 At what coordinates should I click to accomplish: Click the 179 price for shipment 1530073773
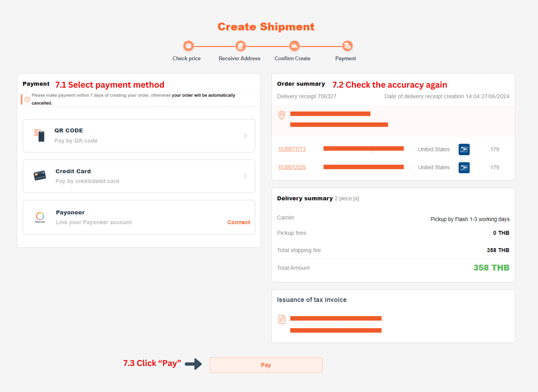(495, 150)
